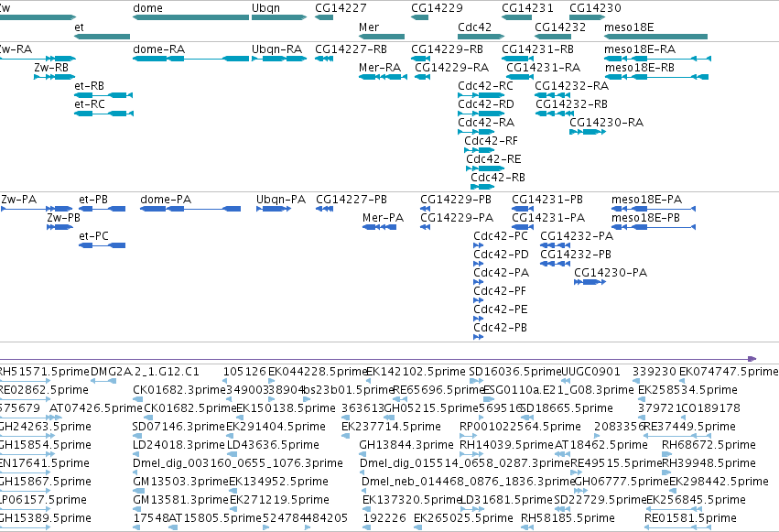Select the CG14230-PA protein feature
Screen dimensions: 779x532
[590, 283]
